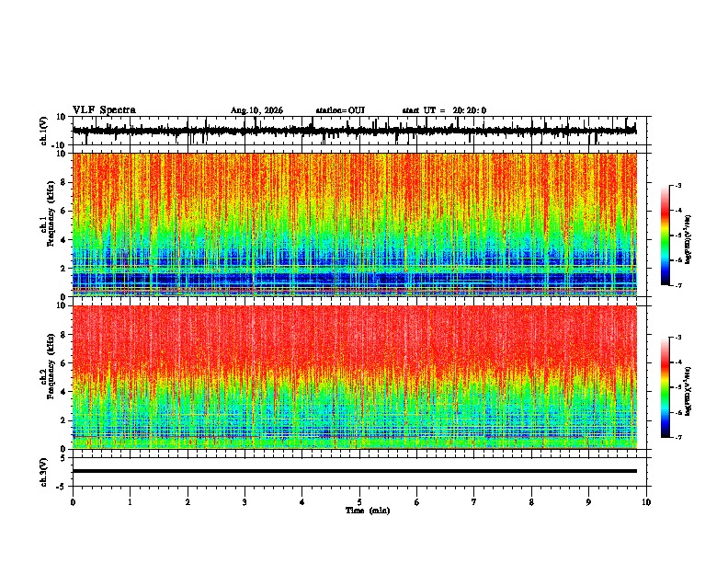The image size is (728, 563).
Task: Click the ch.2 colorbar log(PSD) label
Action: point(688,391)
